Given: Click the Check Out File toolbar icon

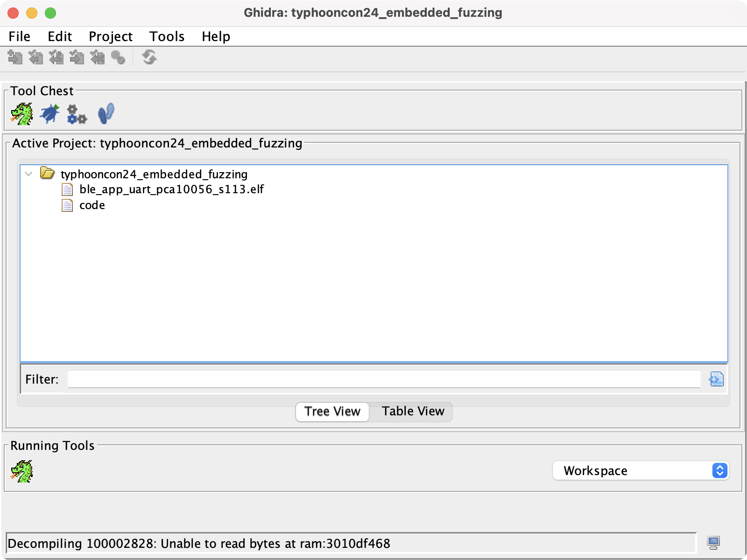Looking at the screenshot, I should tap(35, 57).
